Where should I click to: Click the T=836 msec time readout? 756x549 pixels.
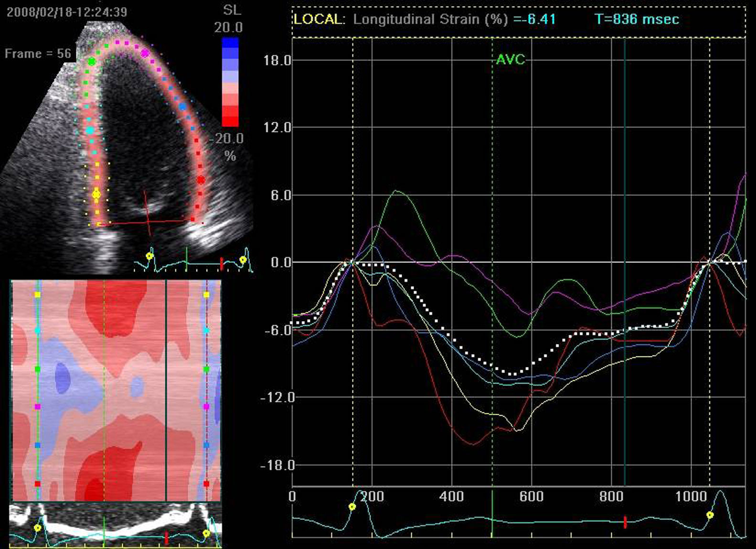pyautogui.click(x=637, y=20)
